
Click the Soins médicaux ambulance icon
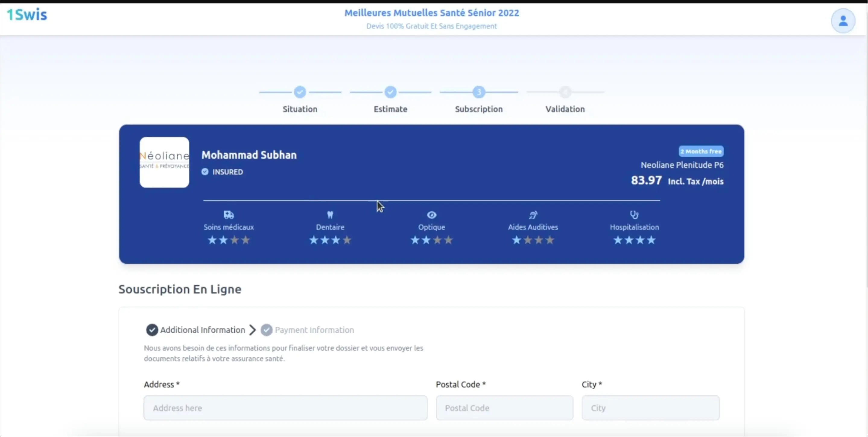tap(229, 215)
